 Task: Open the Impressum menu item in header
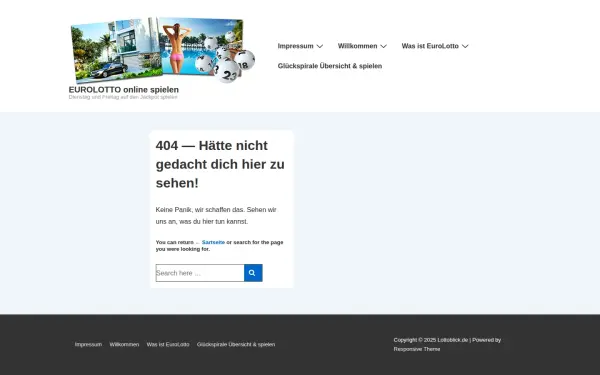point(295,46)
